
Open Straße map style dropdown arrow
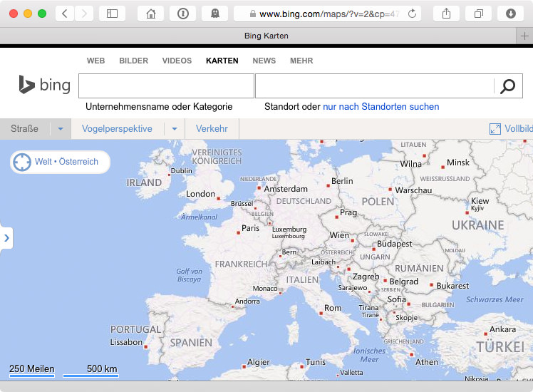pos(61,129)
